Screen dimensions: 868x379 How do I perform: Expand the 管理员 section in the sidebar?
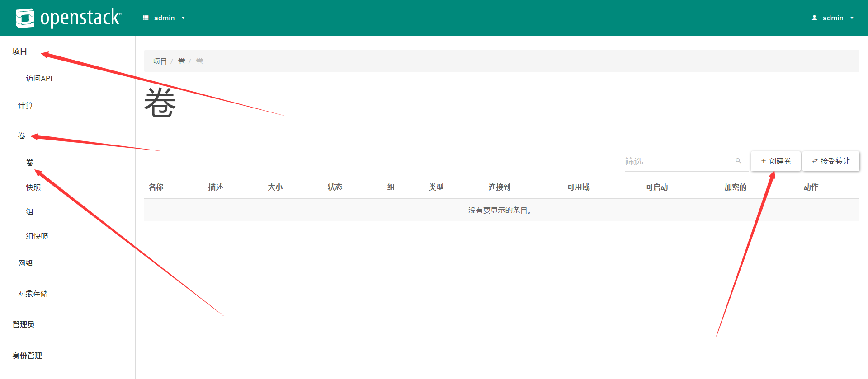pos(24,324)
